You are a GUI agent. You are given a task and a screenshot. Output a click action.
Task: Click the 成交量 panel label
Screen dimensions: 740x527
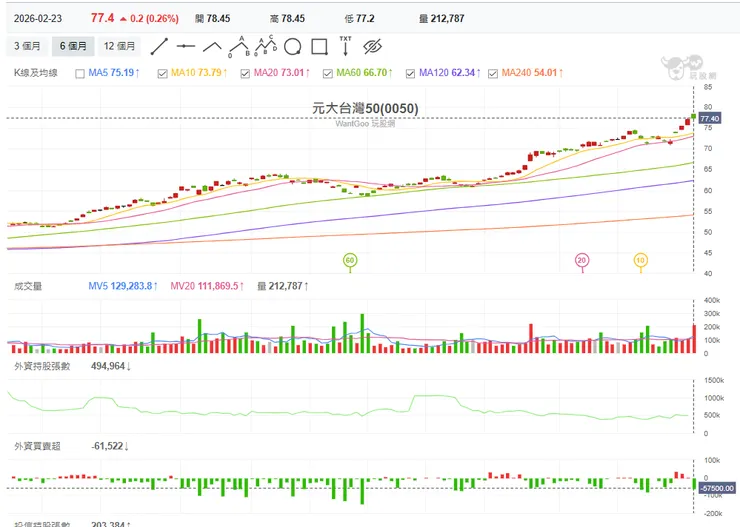28,286
